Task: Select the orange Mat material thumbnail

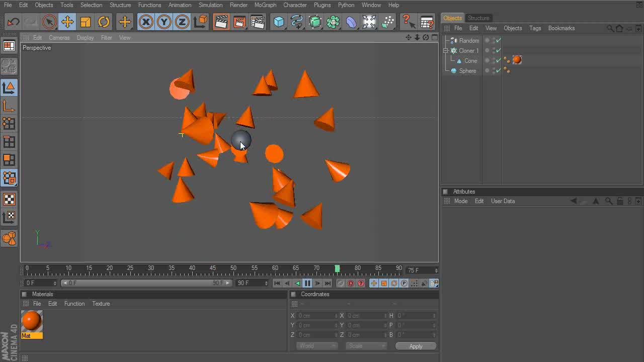Action: coord(32,321)
